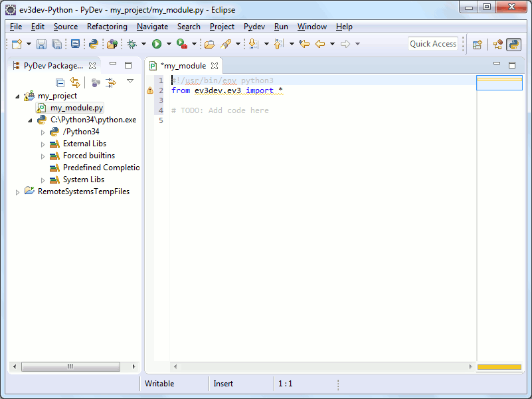
Task: Close the PyDev Package Explorer view
Action: pos(92,66)
